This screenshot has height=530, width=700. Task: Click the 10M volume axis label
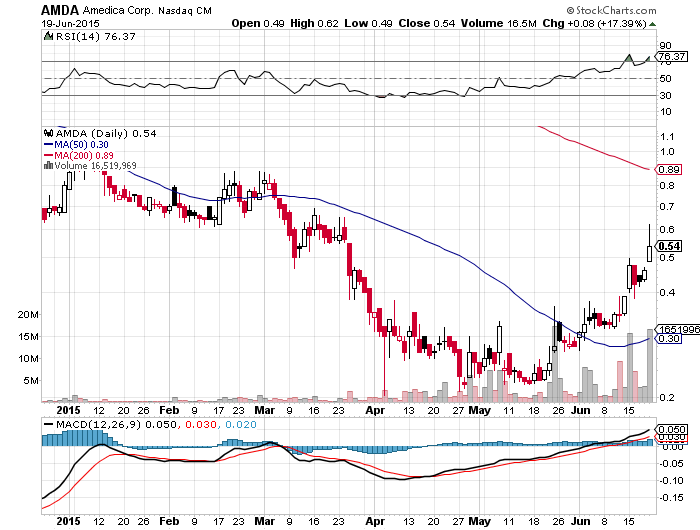pos(28,359)
